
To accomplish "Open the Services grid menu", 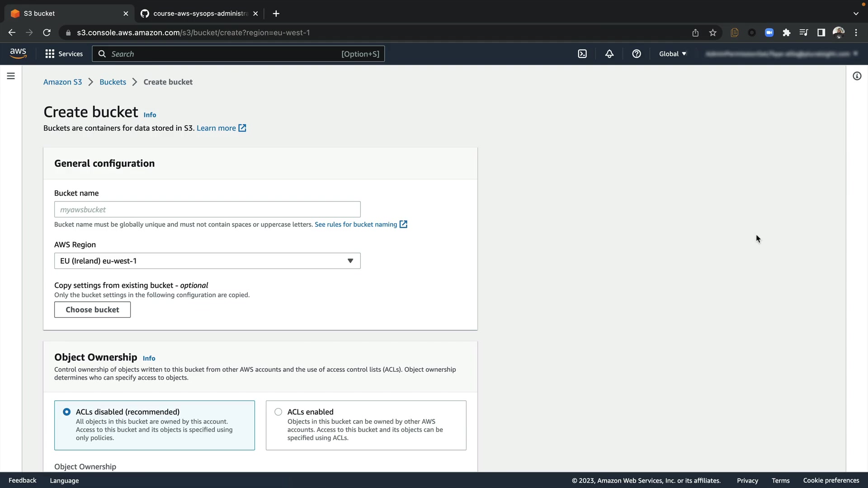I will pyautogui.click(x=64, y=54).
